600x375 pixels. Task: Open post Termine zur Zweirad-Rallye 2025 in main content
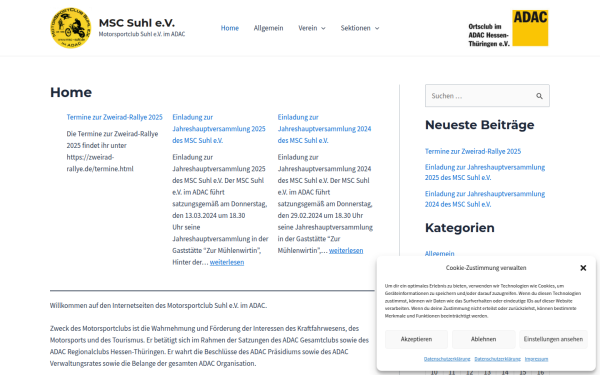114,117
